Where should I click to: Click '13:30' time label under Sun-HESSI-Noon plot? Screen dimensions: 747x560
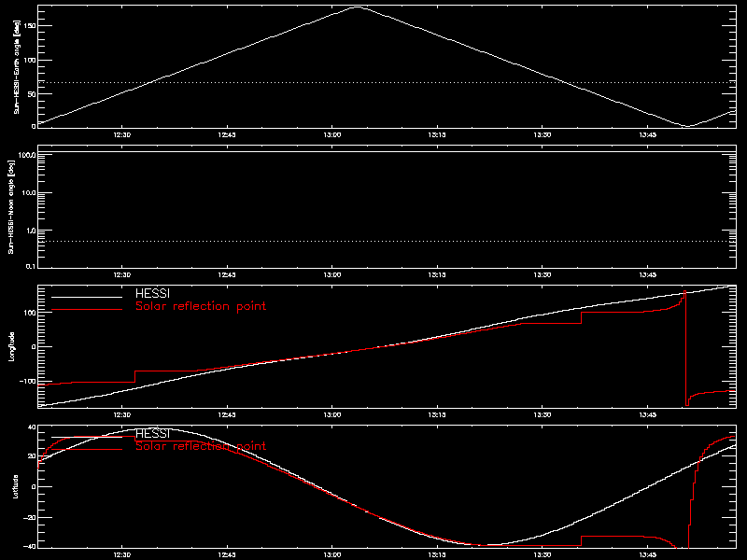[543, 275]
